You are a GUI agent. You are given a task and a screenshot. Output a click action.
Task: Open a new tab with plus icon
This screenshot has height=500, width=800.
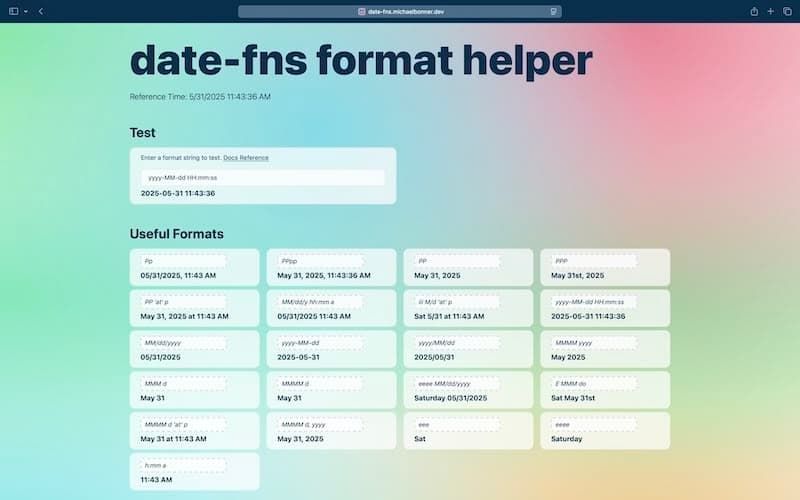[771, 11]
